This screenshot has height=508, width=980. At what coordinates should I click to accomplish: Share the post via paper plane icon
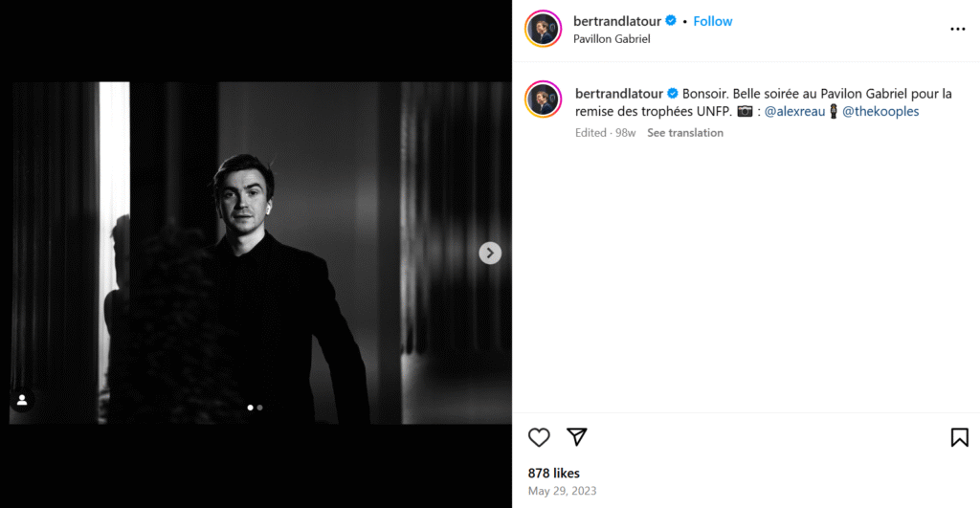(x=576, y=437)
